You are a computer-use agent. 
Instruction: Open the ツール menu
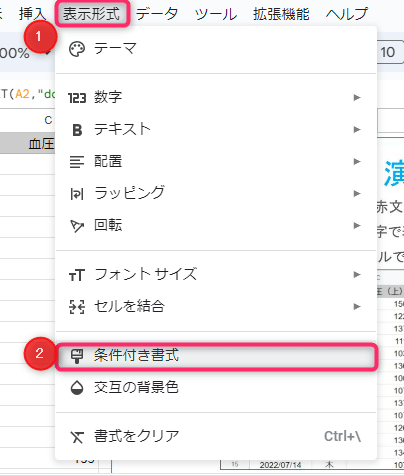coord(216,14)
